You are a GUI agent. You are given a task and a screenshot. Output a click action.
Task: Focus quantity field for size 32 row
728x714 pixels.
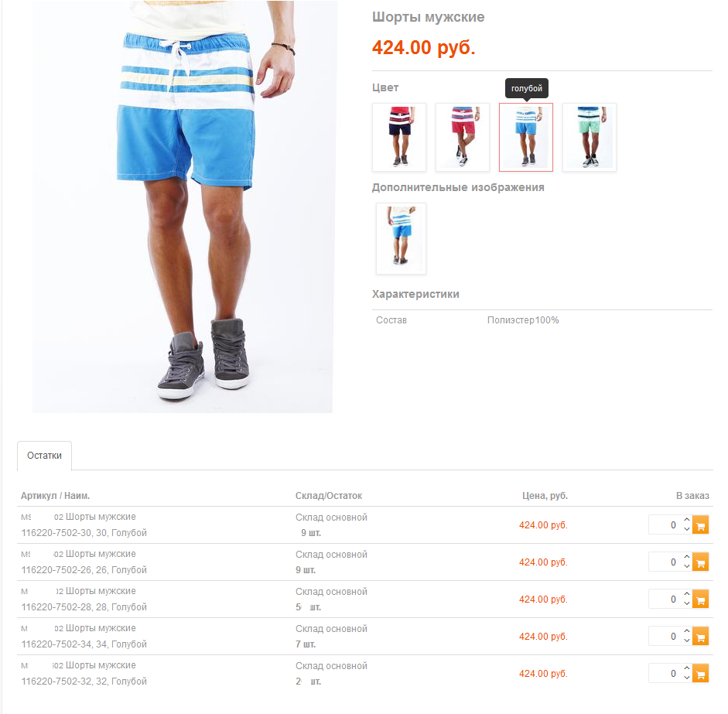coord(665,674)
